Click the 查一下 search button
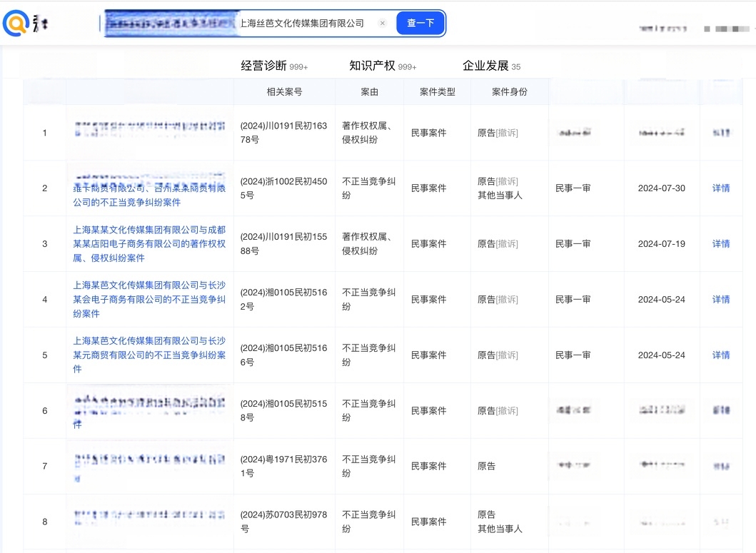The height and width of the screenshot is (553, 756). click(420, 23)
